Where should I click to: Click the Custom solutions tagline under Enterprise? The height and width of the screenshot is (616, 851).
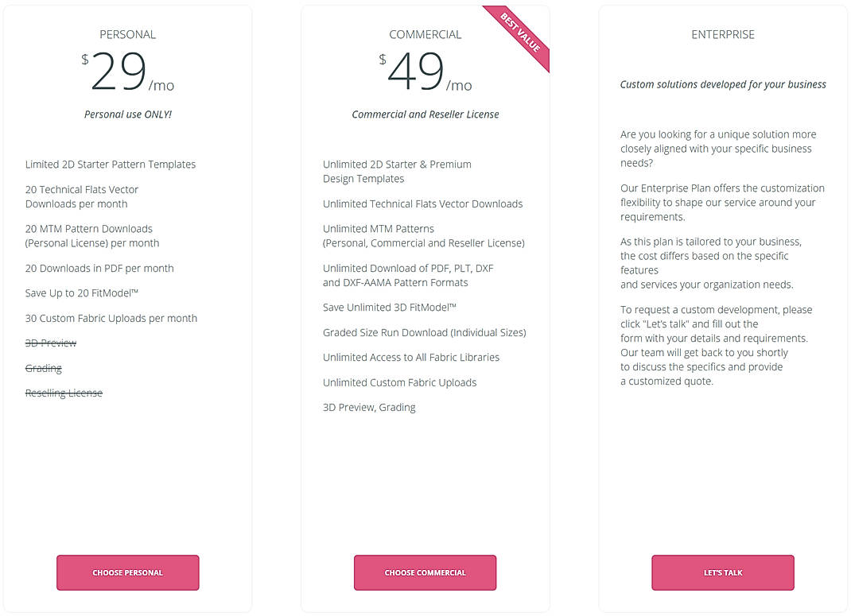point(722,84)
